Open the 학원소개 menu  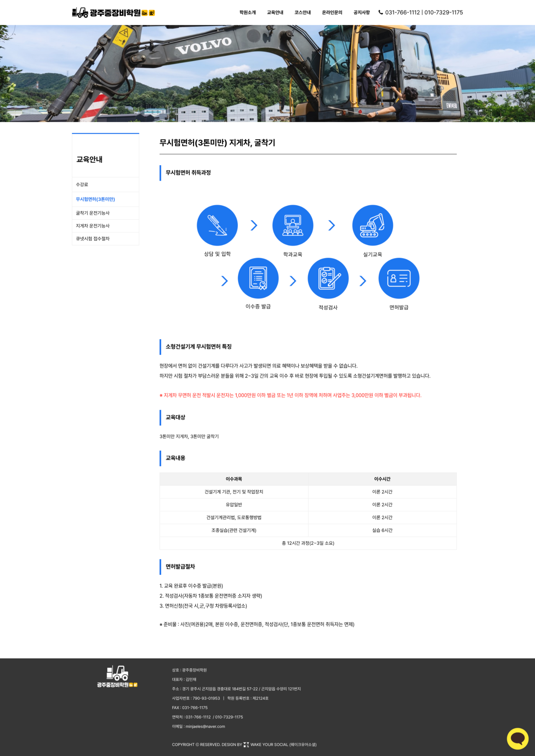247,13
